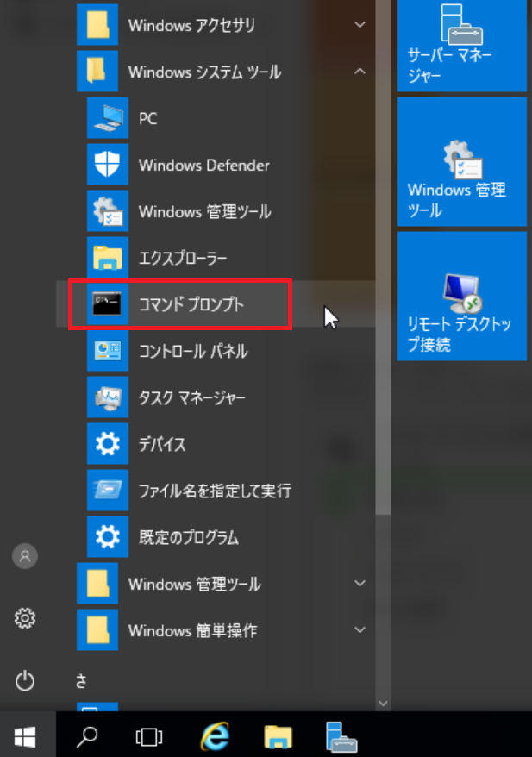The height and width of the screenshot is (757, 532).
Task: Open the リモート デスクトップ接続 tile
Action: pyautogui.click(x=462, y=296)
